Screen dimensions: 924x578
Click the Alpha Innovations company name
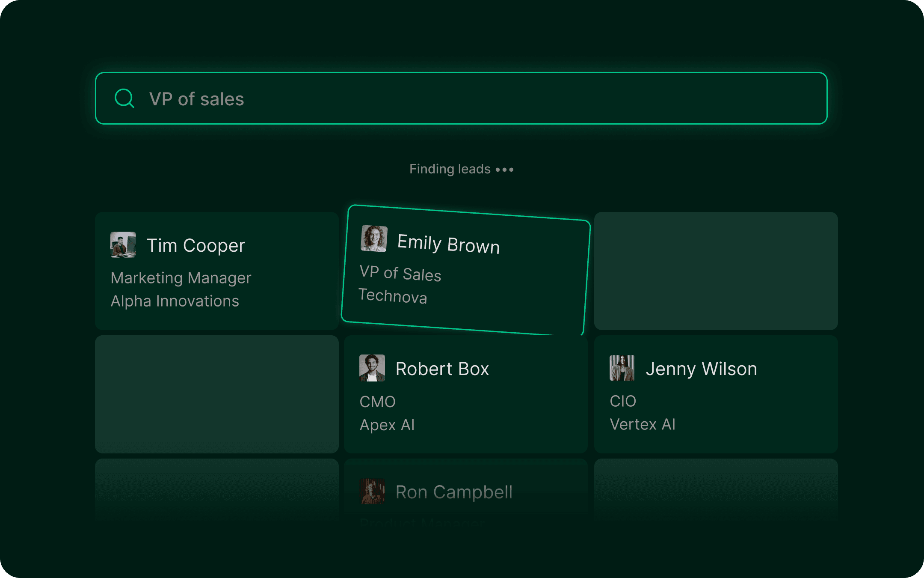pos(175,301)
